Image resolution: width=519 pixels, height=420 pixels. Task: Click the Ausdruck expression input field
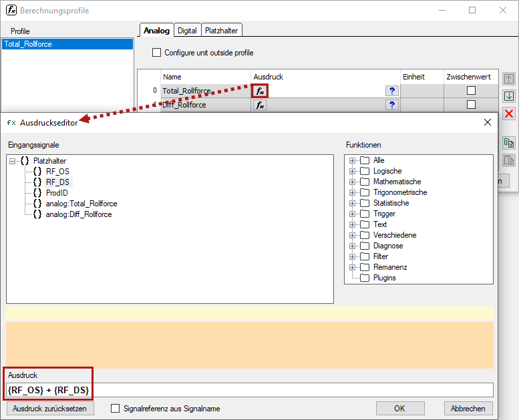(250, 390)
